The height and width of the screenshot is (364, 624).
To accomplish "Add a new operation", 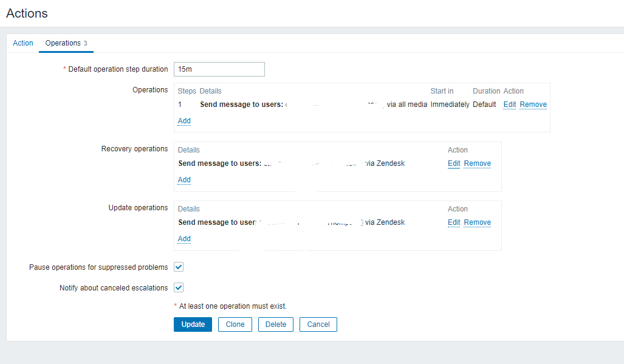I will [x=183, y=120].
